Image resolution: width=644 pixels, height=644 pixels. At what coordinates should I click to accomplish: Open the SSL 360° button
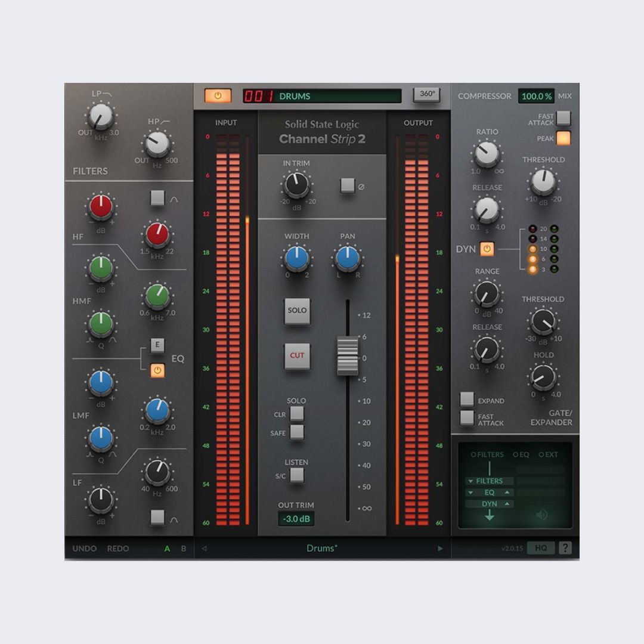click(x=427, y=94)
